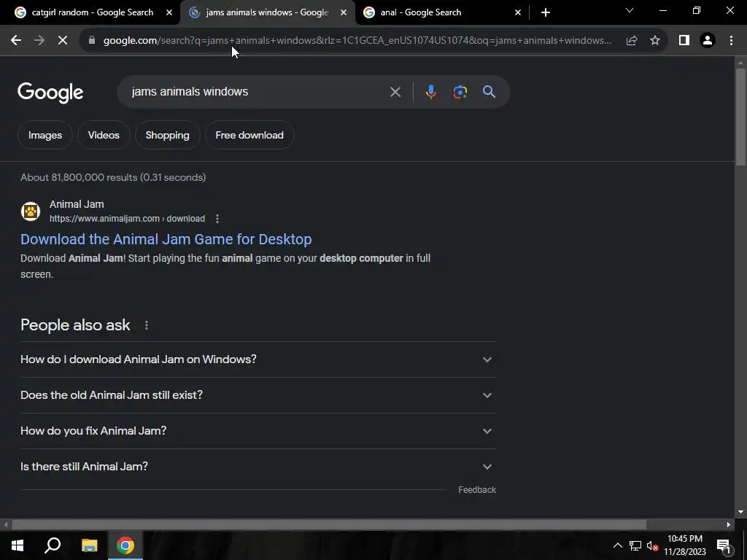Open People also ask options menu
747x560 pixels.
(x=146, y=325)
